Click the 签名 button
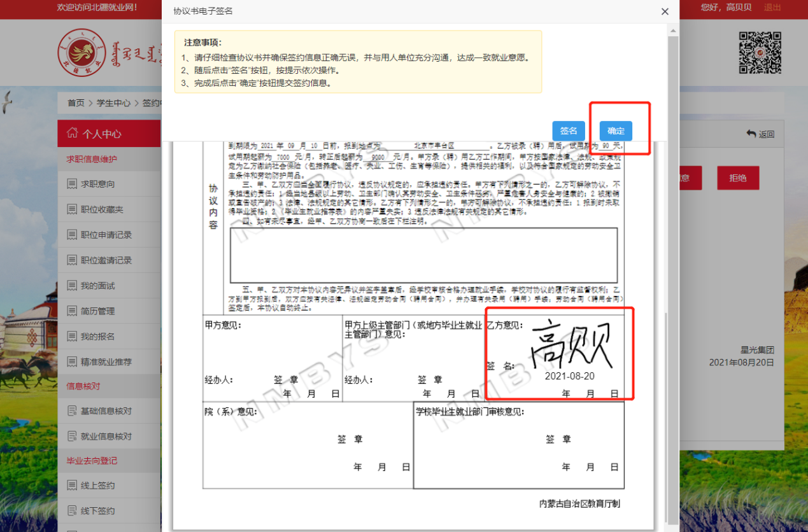Screen dimensions: 808x532 pyautogui.click(x=568, y=130)
